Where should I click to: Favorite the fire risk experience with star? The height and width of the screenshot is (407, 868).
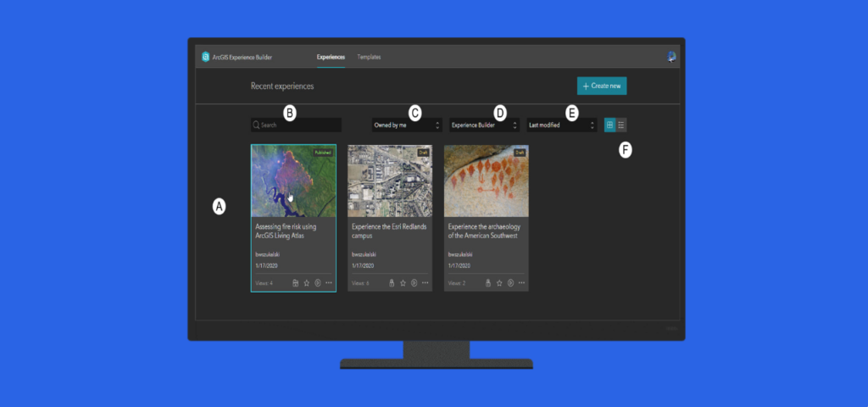click(x=307, y=283)
